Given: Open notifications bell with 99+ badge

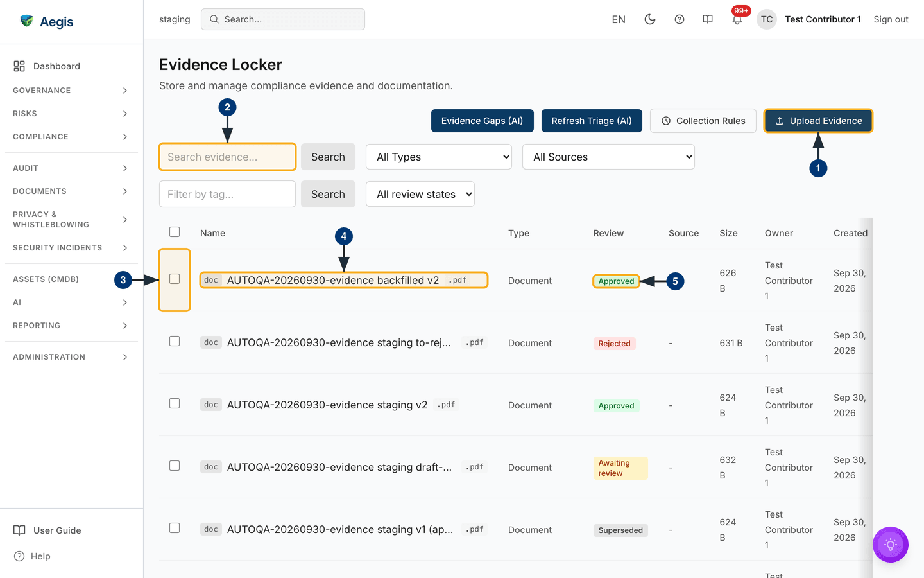Looking at the screenshot, I should pos(737,19).
